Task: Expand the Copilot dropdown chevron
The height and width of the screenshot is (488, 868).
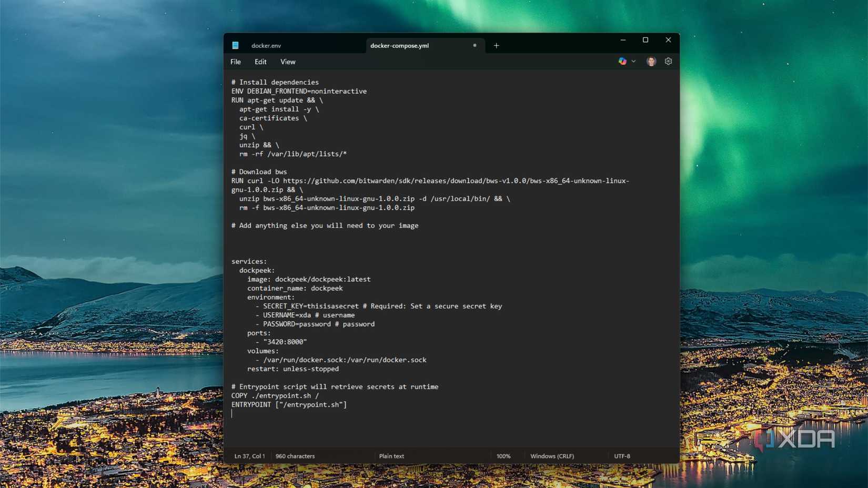Action: pyautogui.click(x=633, y=62)
